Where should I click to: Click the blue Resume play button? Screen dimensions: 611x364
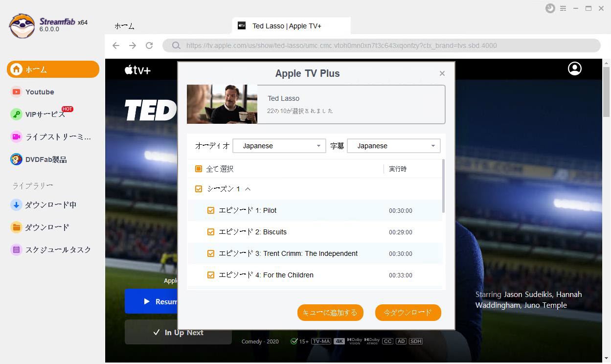point(151,301)
